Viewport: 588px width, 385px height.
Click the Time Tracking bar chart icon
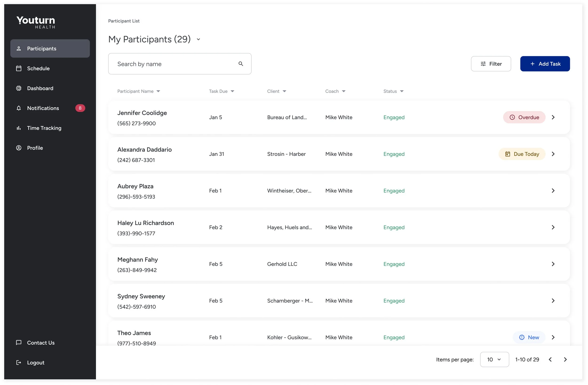19,128
